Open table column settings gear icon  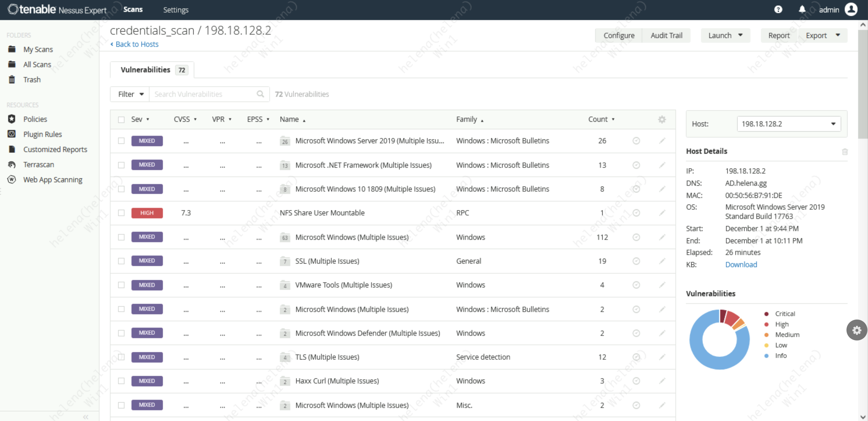pyautogui.click(x=662, y=119)
